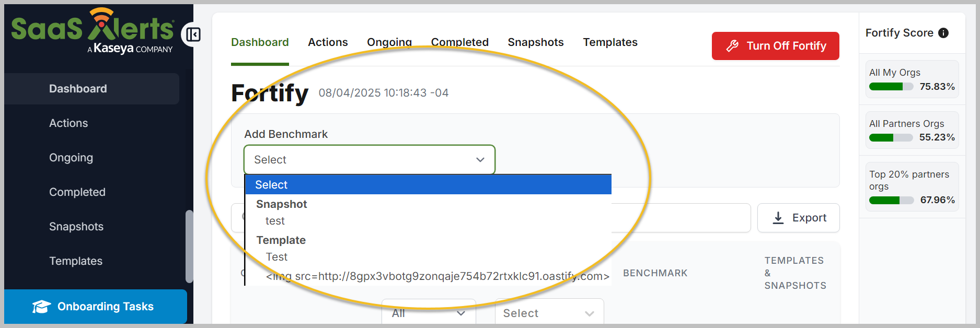Export the benchmark data

798,218
